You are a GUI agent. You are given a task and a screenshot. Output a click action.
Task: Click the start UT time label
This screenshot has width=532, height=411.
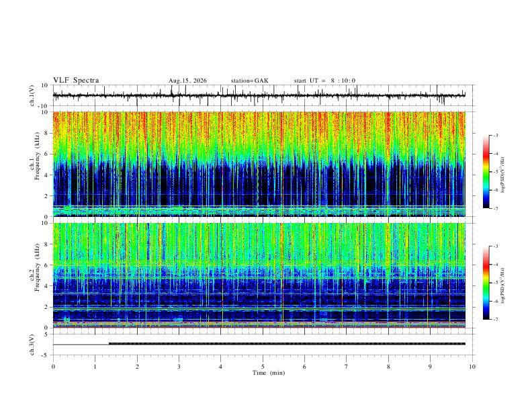pyautogui.click(x=324, y=81)
